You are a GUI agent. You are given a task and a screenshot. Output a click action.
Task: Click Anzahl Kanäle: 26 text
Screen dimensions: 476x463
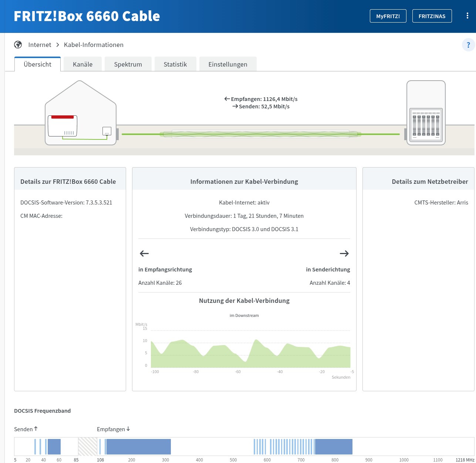[x=160, y=283]
